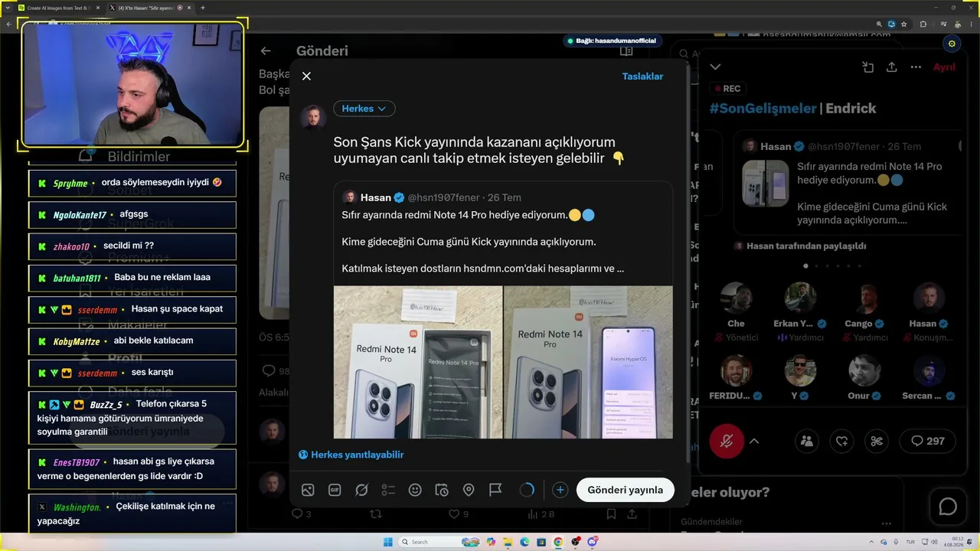
Task: Click the yellow gear icon at top right
Action: [952, 44]
